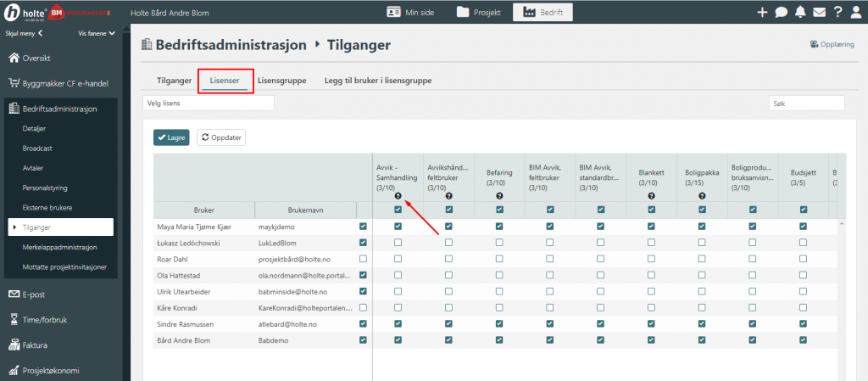Image resolution: width=868 pixels, height=381 pixels.
Task: Open the Velg lisens dropdown
Action: (x=209, y=103)
